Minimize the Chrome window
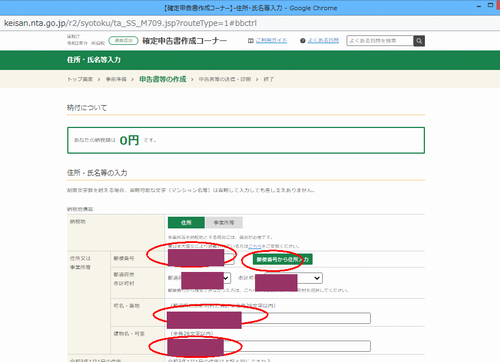 pos(479,6)
